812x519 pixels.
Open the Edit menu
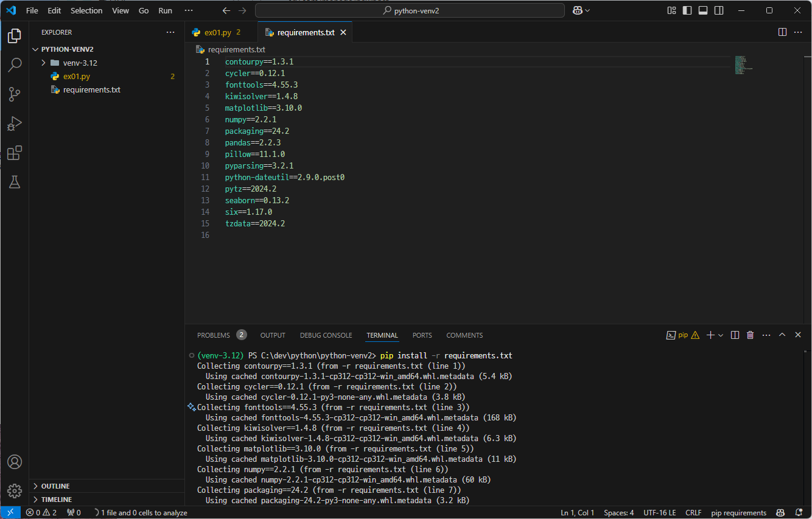click(x=54, y=10)
